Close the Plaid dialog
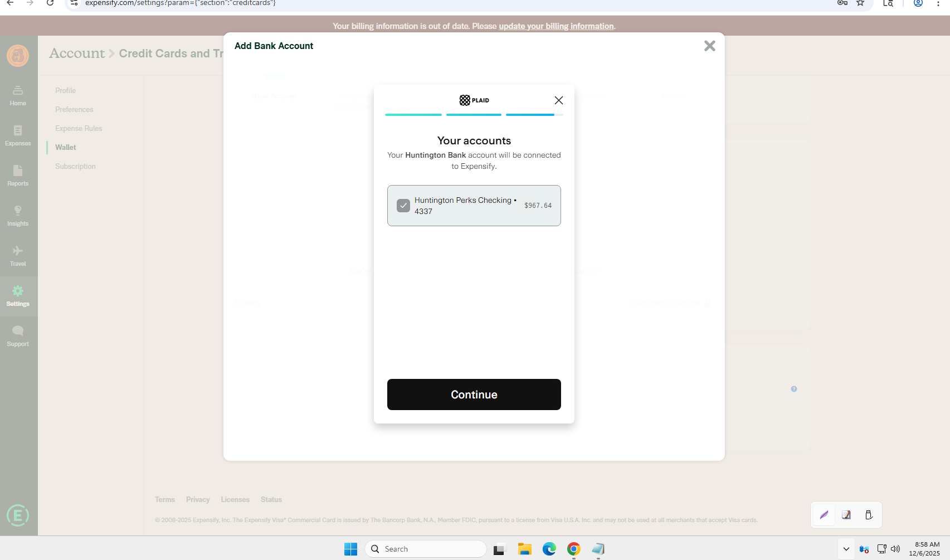Screen dimensions: 950x560 559,100
